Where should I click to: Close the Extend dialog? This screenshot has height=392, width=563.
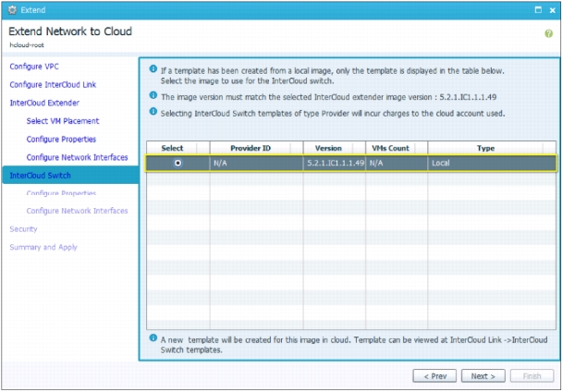(552, 10)
